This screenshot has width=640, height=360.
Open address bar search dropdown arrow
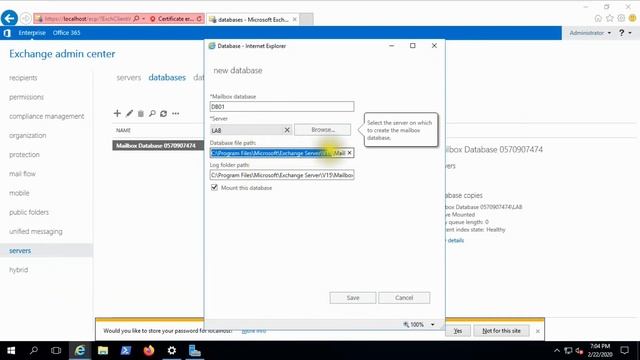pyautogui.click(x=144, y=19)
